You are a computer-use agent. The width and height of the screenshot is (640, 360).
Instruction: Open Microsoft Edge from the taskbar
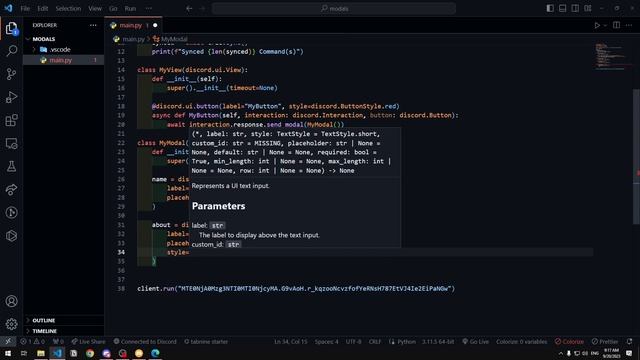coord(156,353)
